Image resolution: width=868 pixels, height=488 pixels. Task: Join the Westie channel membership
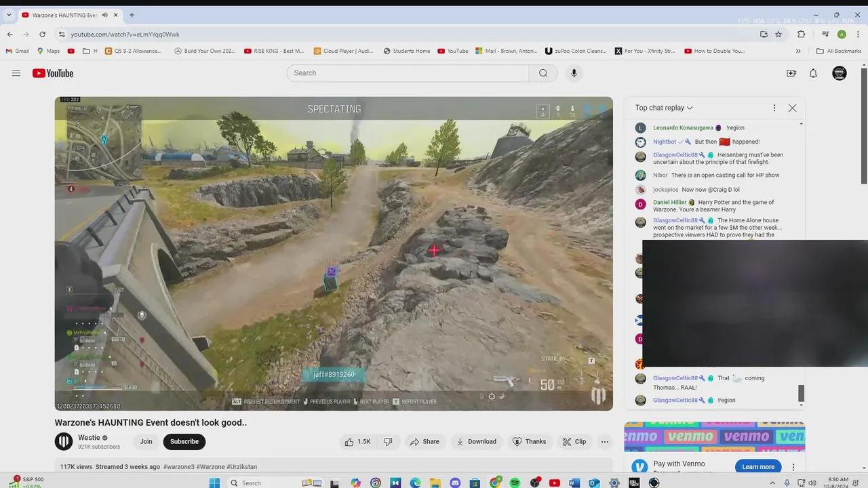[x=146, y=441]
